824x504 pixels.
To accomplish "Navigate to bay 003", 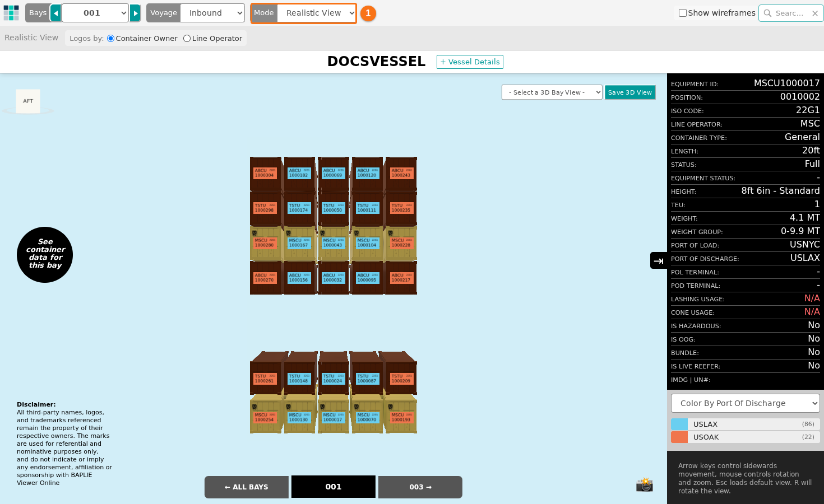I will point(420,487).
